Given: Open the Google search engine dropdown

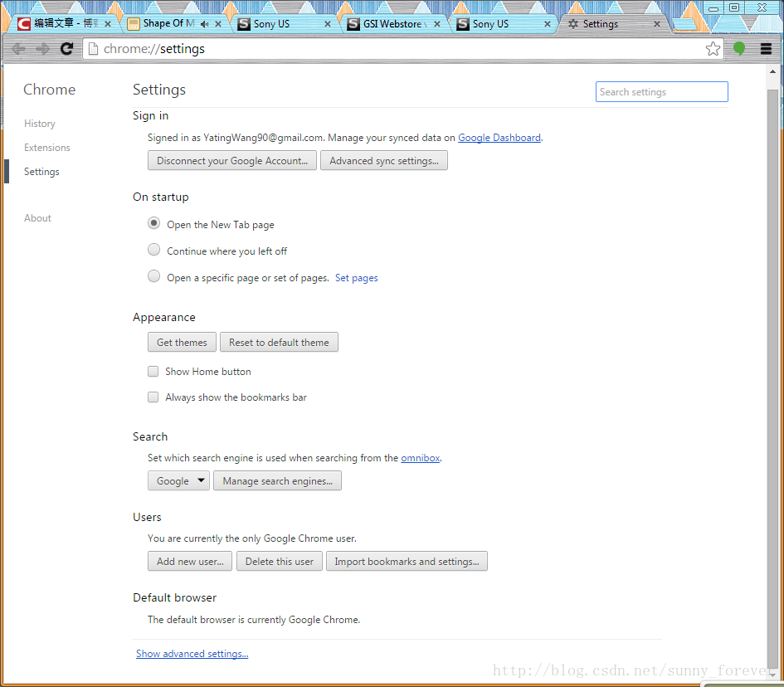Looking at the screenshot, I should coord(178,480).
